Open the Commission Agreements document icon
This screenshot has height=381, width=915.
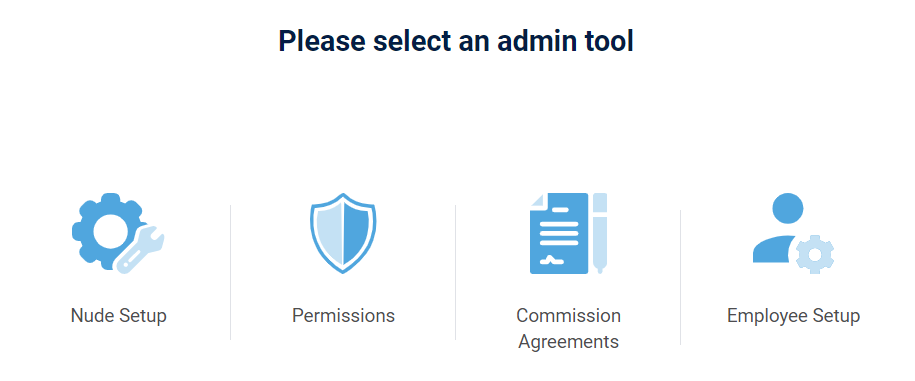(568, 233)
